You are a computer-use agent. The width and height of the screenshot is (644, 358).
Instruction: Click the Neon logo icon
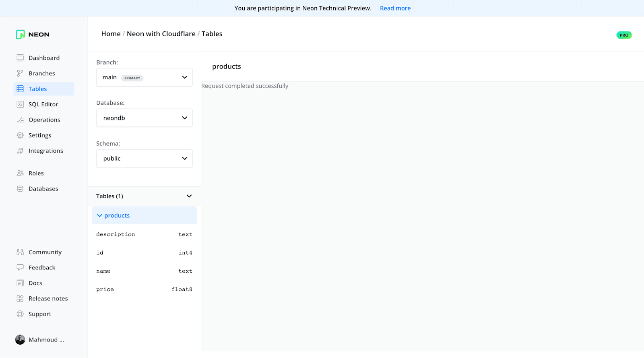coord(21,35)
